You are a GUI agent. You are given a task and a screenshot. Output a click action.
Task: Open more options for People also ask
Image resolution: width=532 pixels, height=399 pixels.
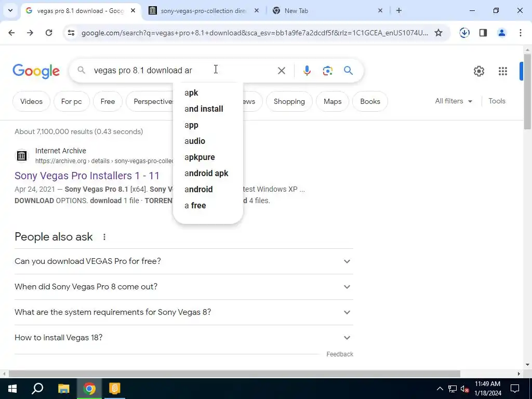tap(104, 237)
